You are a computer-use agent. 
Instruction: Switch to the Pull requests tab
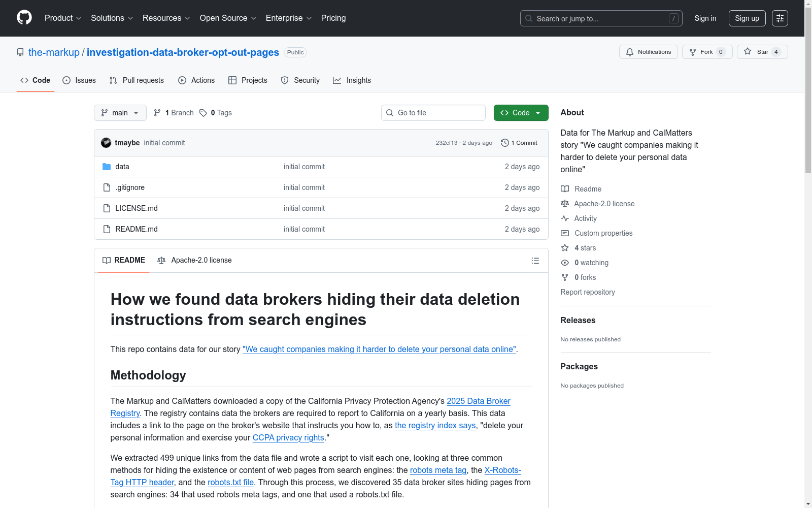click(x=137, y=80)
